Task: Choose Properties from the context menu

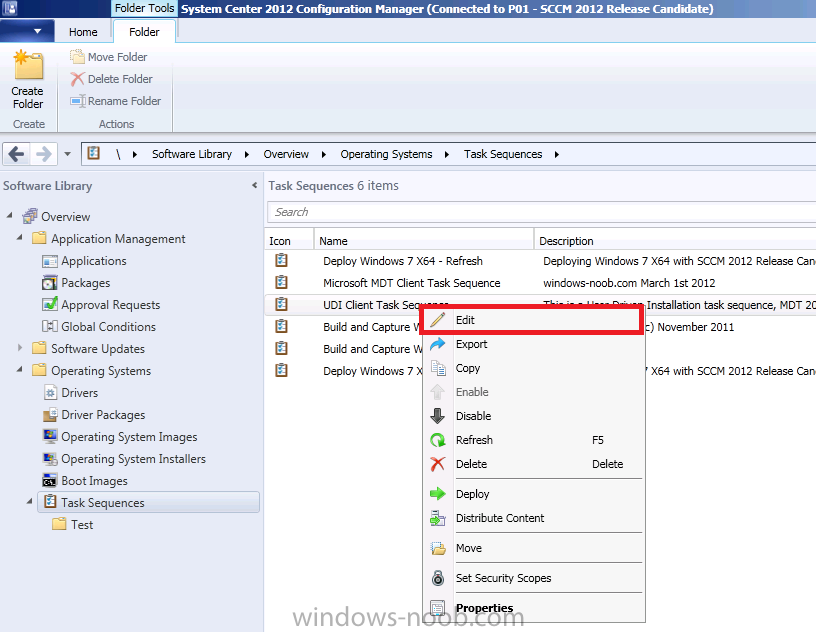Action: tap(533, 608)
